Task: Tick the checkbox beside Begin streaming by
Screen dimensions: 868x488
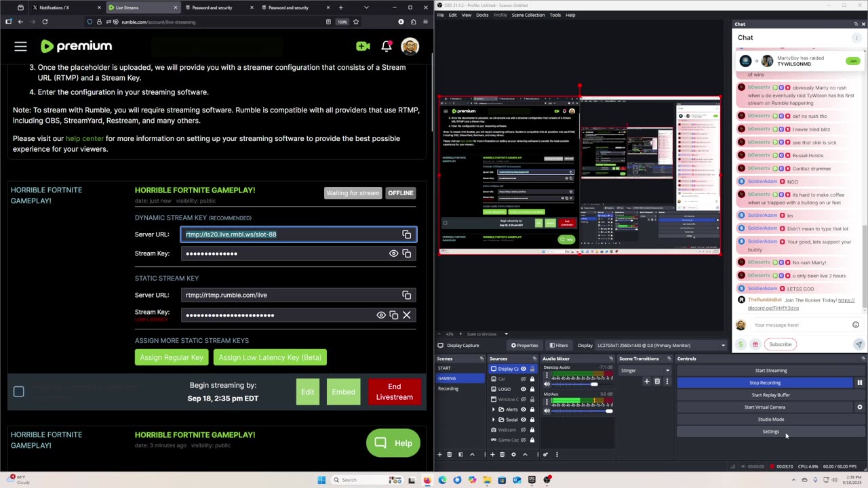Action: pos(19,392)
